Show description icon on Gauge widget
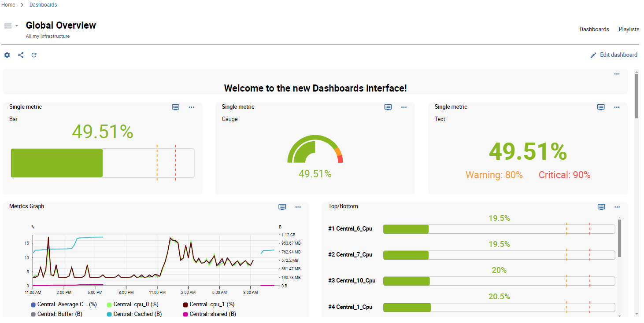 coord(388,107)
